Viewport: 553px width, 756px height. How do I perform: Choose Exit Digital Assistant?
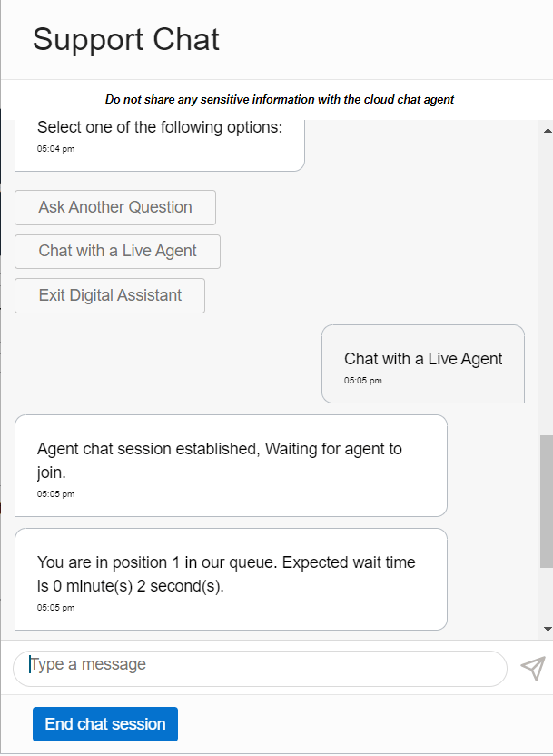click(x=110, y=295)
